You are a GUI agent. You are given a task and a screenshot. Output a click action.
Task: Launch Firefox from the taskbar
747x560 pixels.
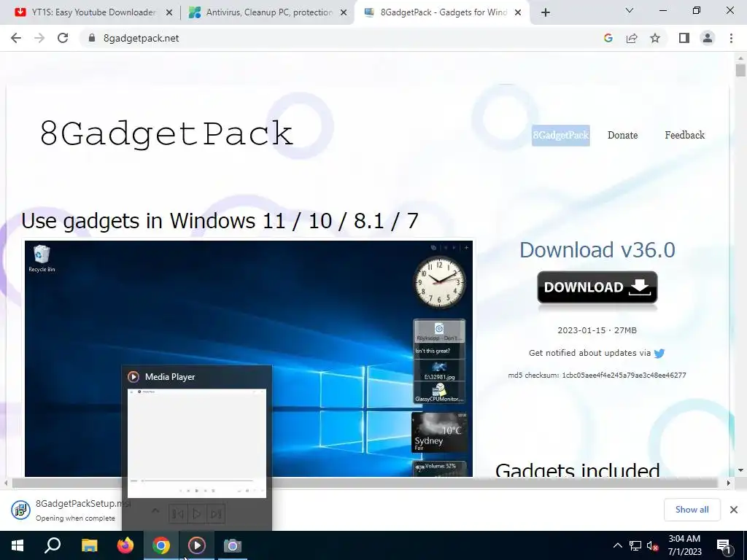(125, 545)
